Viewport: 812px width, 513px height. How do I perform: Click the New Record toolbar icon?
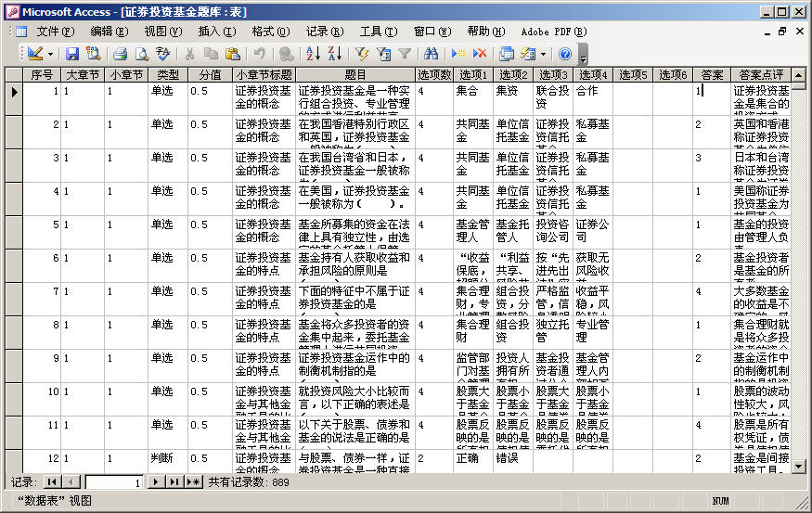tap(458, 53)
